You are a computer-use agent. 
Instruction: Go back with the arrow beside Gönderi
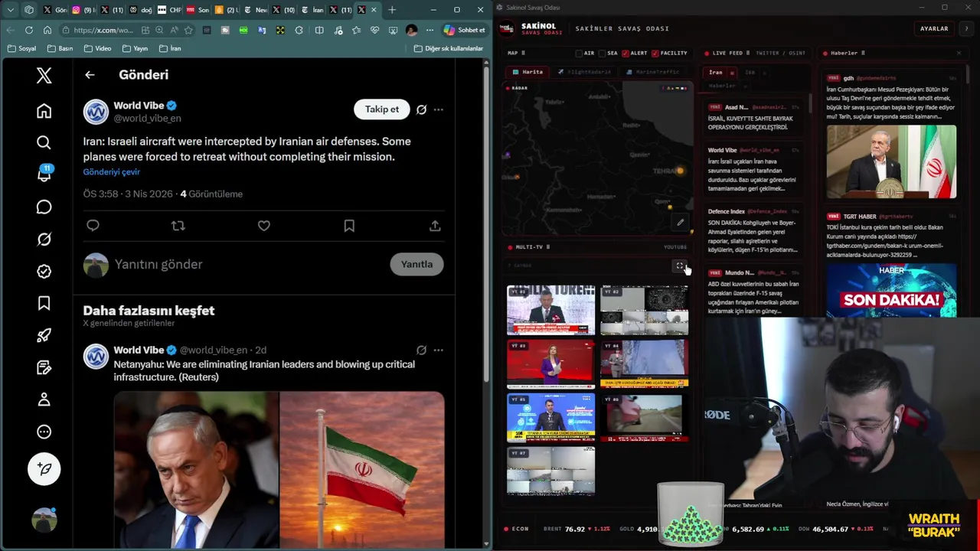click(90, 74)
